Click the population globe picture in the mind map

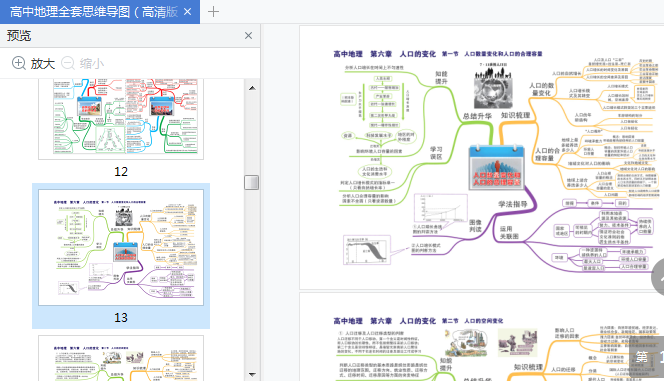493,88
